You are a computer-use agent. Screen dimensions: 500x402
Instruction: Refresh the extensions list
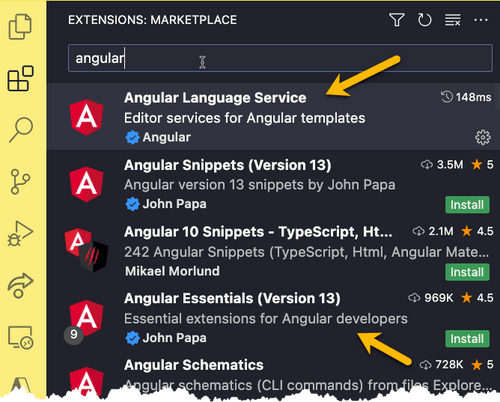[425, 20]
